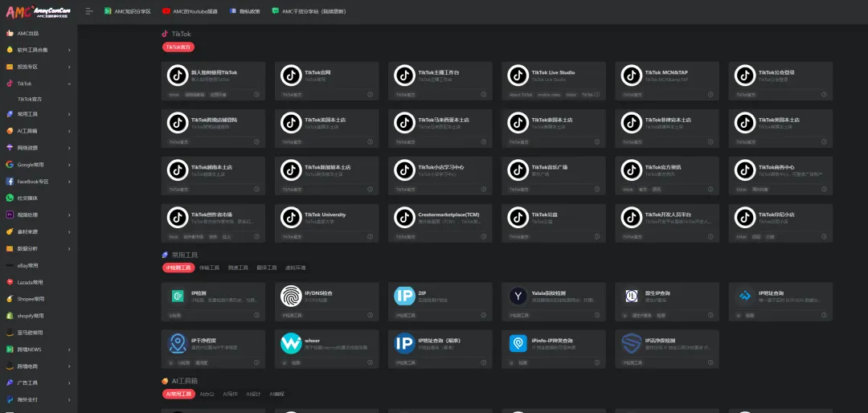Expand the Google常用 sidebar chevron
868x413 pixels.
pos(69,165)
